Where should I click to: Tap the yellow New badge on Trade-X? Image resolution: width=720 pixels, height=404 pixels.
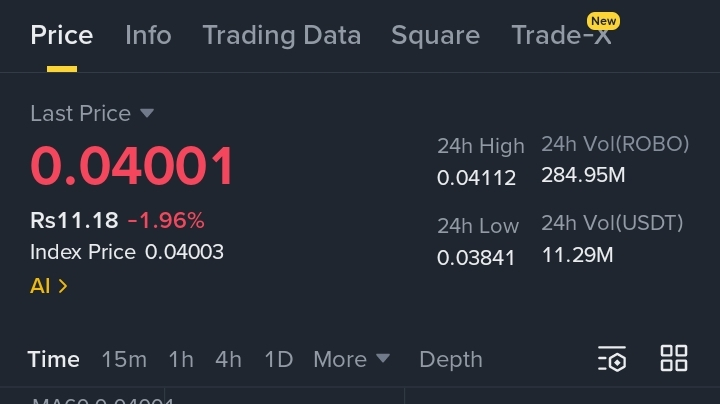pyautogui.click(x=603, y=21)
